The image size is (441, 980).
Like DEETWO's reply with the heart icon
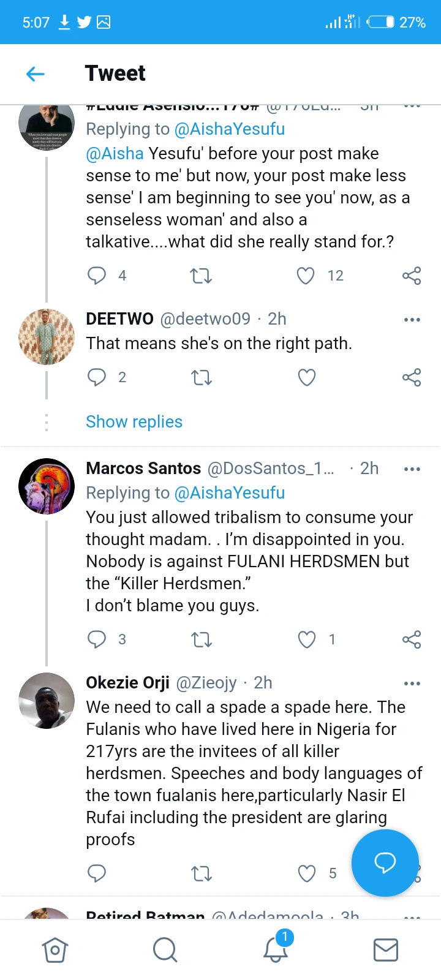(x=306, y=377)
